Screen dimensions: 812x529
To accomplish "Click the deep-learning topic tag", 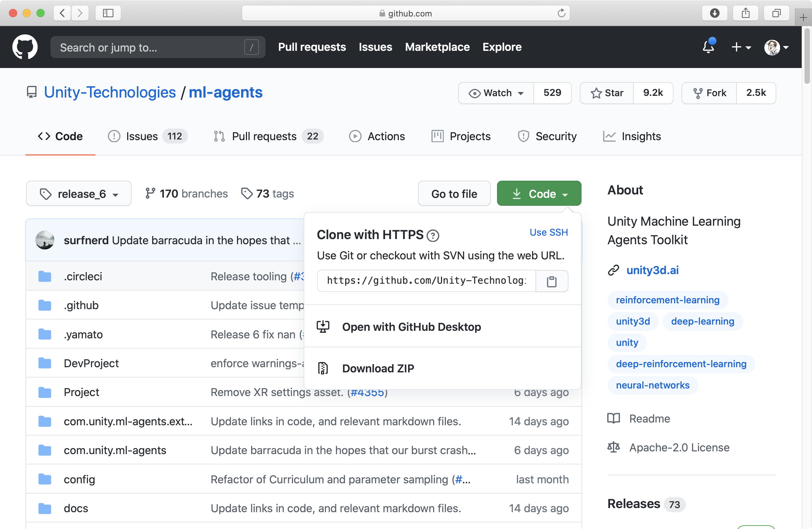I will pyautogui.click(x=702, y=321).
